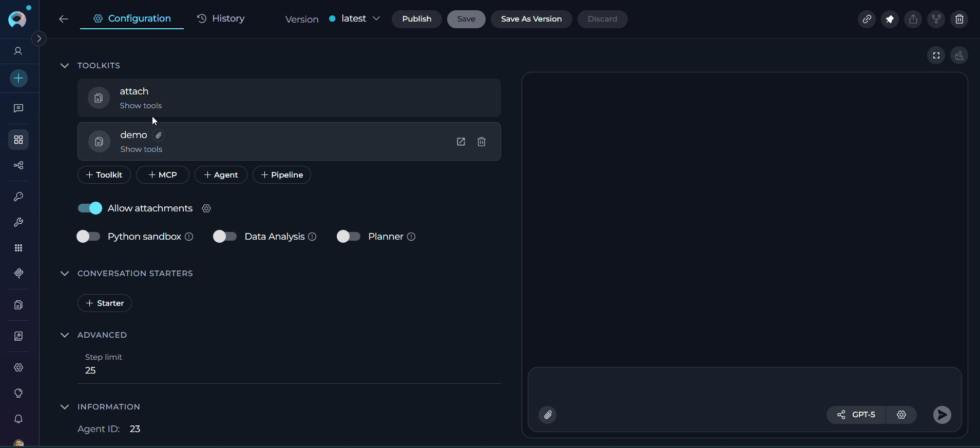Collapse the Toolkits section

click(x=65, y=66)
